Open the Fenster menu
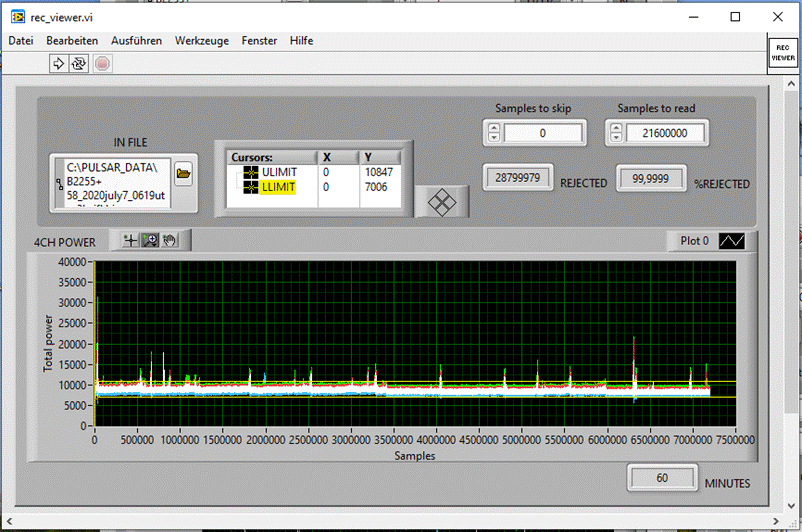Screen dimensions: 802x532 click(x=259, y=40)
